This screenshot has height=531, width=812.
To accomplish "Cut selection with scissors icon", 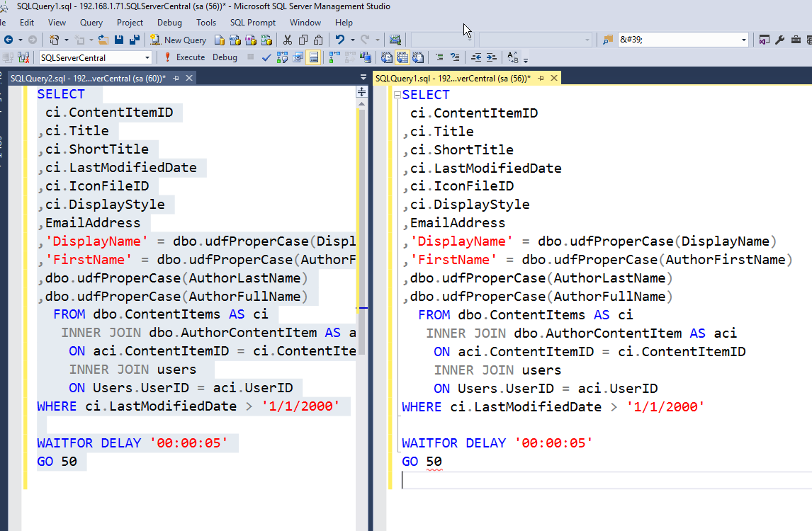I will [x=288, y=40].
